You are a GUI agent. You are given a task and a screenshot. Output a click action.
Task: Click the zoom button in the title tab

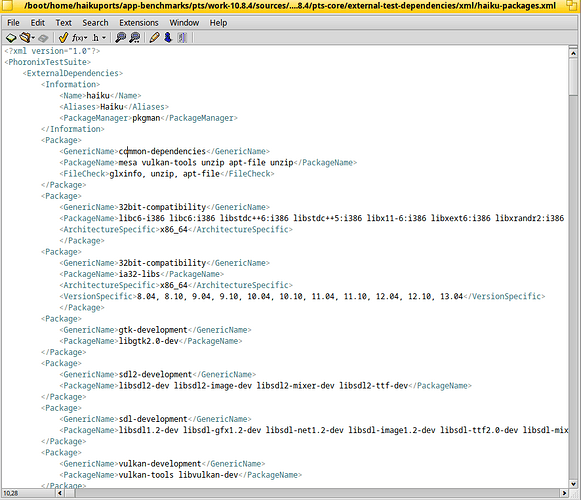(573, 5)
